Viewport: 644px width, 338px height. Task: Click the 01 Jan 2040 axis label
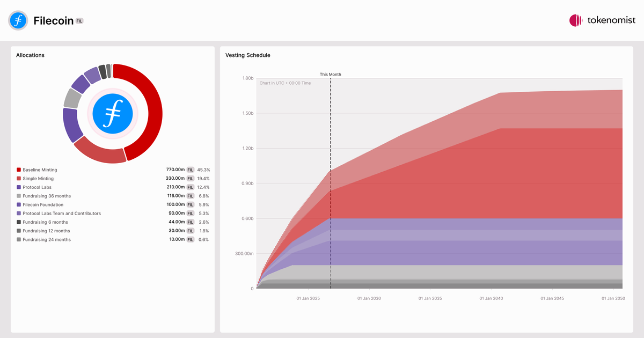point(491,298)
